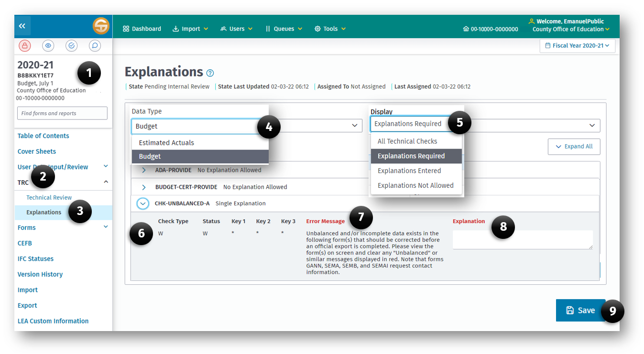This screenshot has width=644, height=354.
Task: Click the Dashboard grid icon in the navigation bar
Action: pos(125,29)
